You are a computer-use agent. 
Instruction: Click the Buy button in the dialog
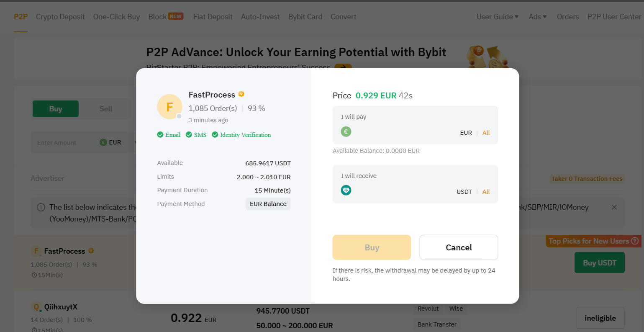pos(372,247)
